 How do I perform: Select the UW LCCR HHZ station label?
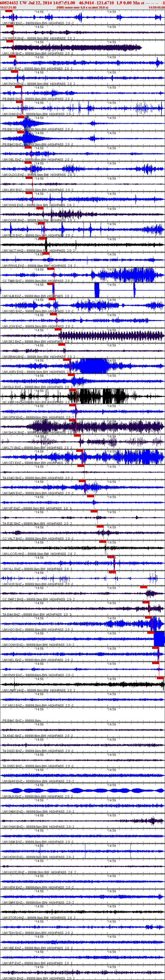pos(38,554)
